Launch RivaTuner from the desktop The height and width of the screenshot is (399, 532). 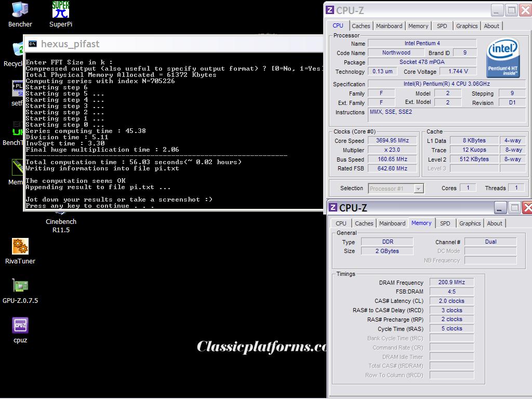point(20,251)
